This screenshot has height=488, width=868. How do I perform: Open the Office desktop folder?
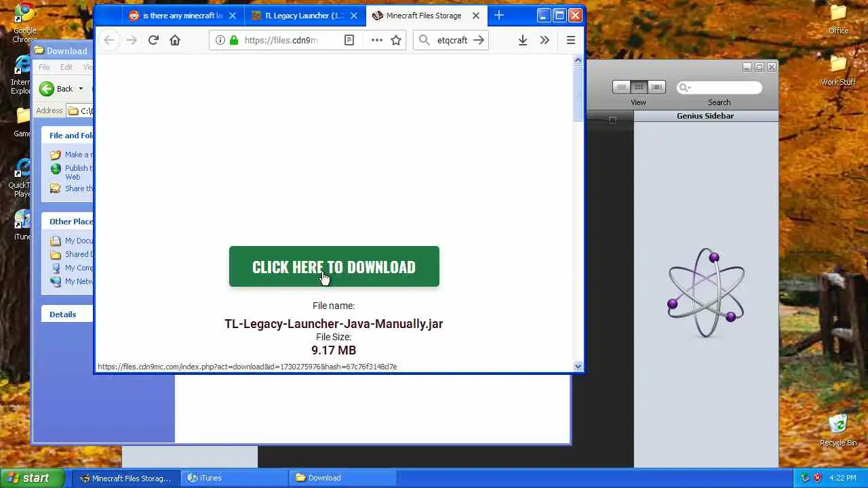pos(839,18)
